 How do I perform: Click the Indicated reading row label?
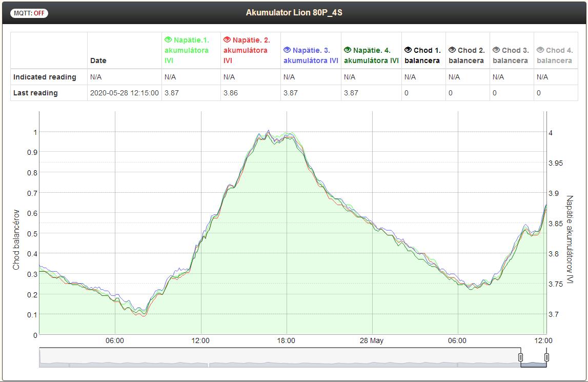tap(45, 77)
